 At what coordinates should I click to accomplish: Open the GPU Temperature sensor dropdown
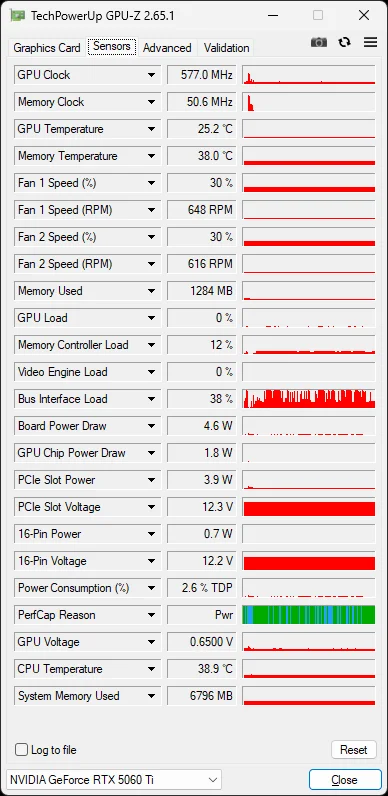(x=151, y=129)
